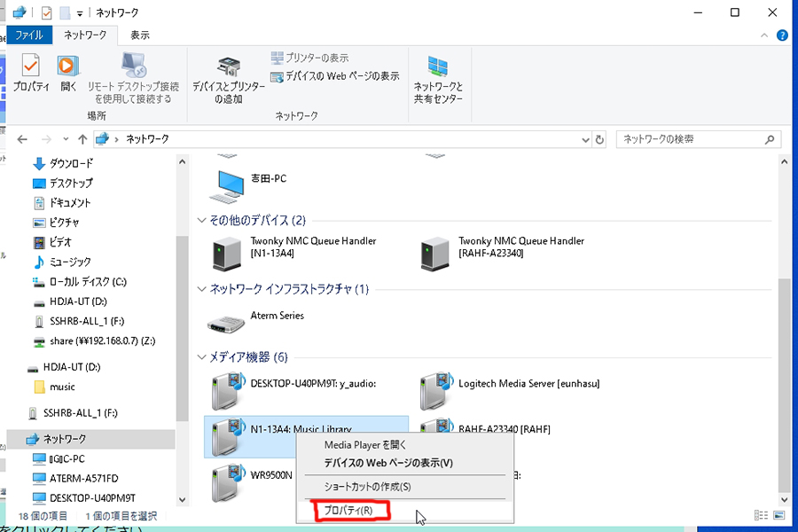This screenshot has width=798, height=532.
Task: Click the ネットワークの検索 search box
Action: (690, 139)
